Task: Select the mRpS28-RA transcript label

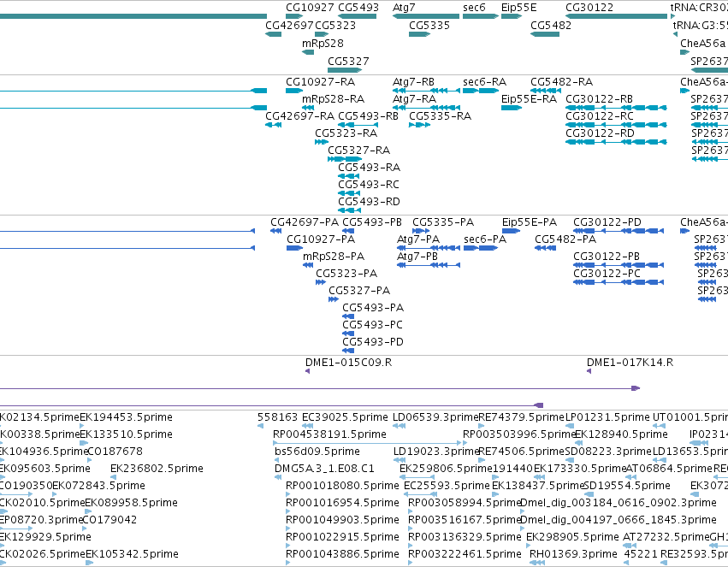Action: pos(333,99)
